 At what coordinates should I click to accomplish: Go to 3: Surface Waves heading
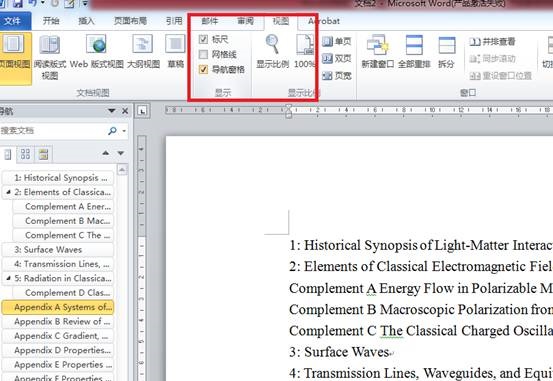pos(58,249)
